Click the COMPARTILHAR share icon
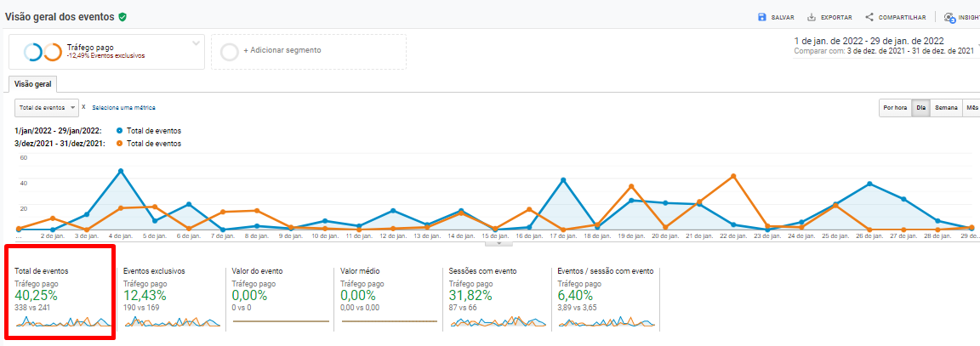Screen dimensions: 980x346 click(869, 17)
